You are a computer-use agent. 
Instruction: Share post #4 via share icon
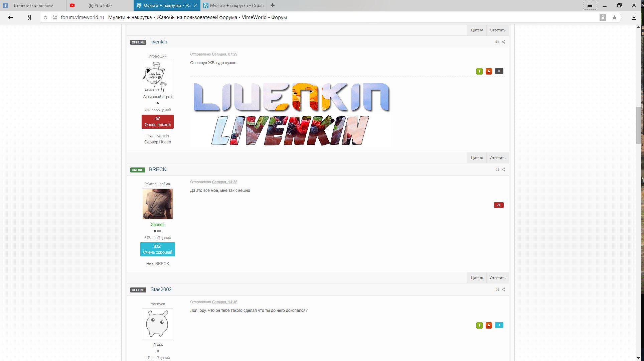(x=503, y=42)
